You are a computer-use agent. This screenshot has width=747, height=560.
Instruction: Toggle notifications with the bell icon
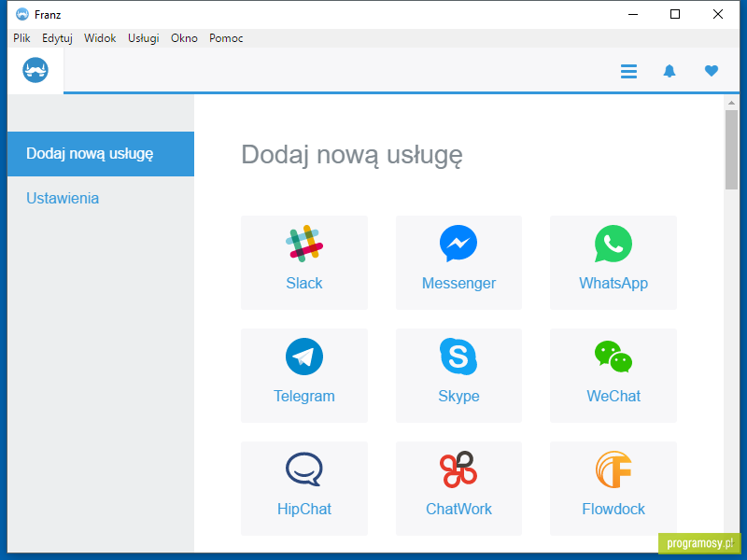pos(669,71)
